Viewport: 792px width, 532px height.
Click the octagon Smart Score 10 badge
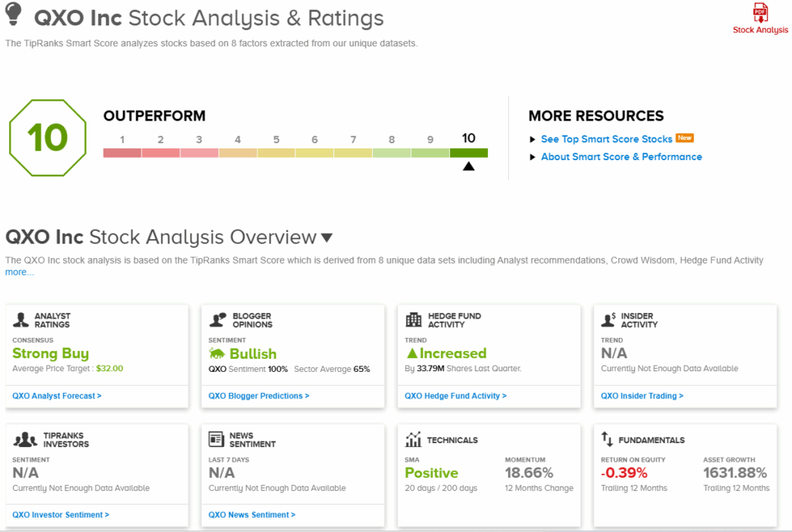click(48, 138)
